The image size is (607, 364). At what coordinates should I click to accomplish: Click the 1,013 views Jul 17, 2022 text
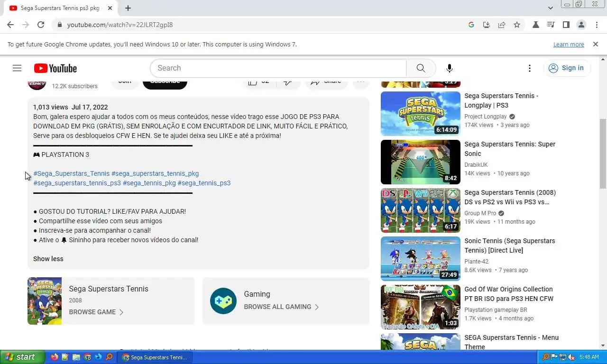(71, 107)
